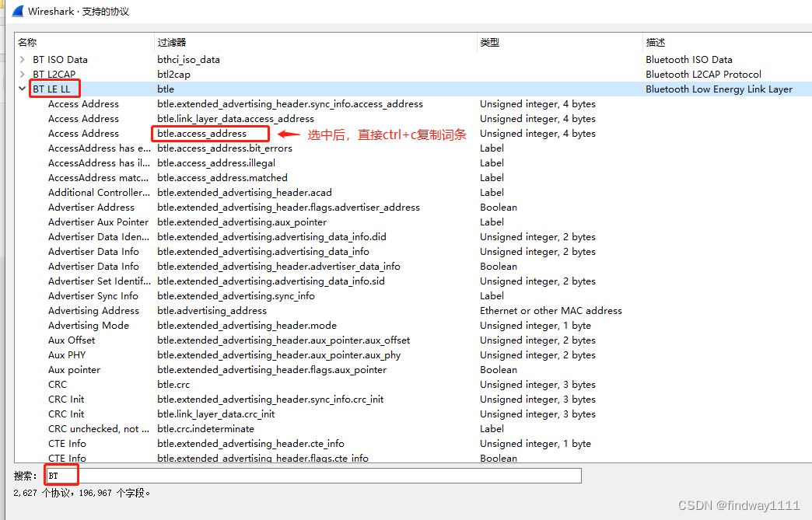Select the BT LE LL row
812x520 pixels.
coord(413,89)
